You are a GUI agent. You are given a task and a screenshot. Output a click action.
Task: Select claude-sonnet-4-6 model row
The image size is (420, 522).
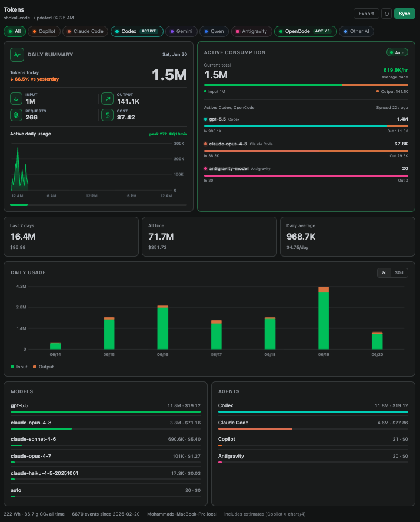tap(105, 441)
